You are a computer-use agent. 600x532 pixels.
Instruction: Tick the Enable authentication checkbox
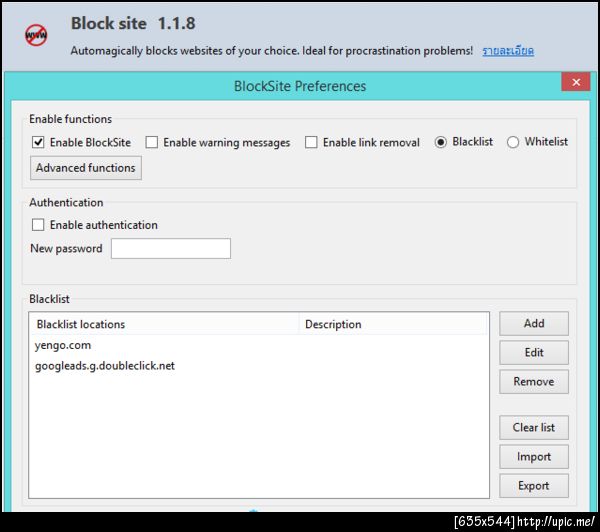tap(39, 225)
